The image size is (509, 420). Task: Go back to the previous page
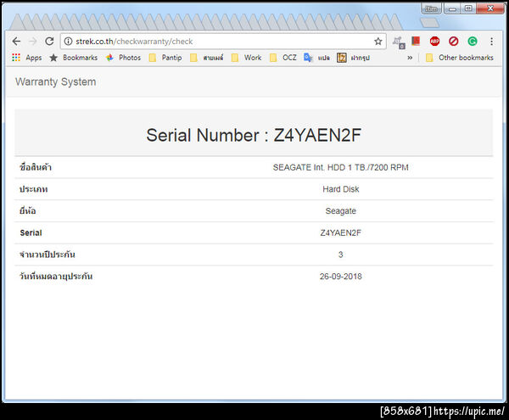(16, 42)
